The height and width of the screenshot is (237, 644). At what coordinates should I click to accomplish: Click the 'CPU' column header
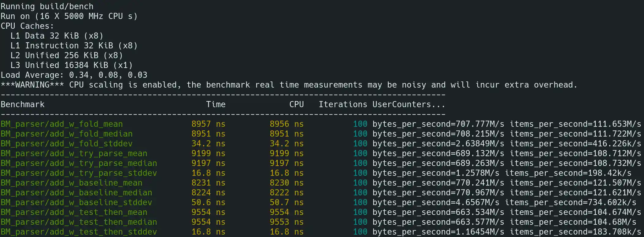pos(297,104)
